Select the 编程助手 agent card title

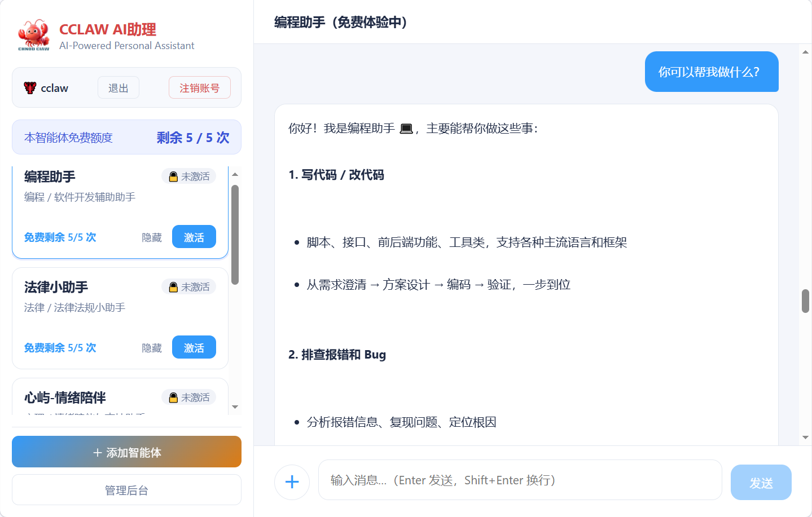(x=50, y=176)
